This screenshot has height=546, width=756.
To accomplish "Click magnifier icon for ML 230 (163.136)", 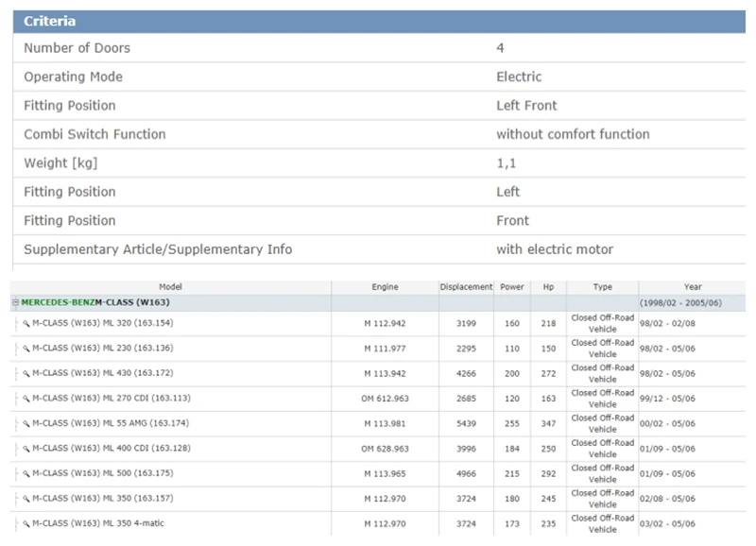I will tap(26, 349).
